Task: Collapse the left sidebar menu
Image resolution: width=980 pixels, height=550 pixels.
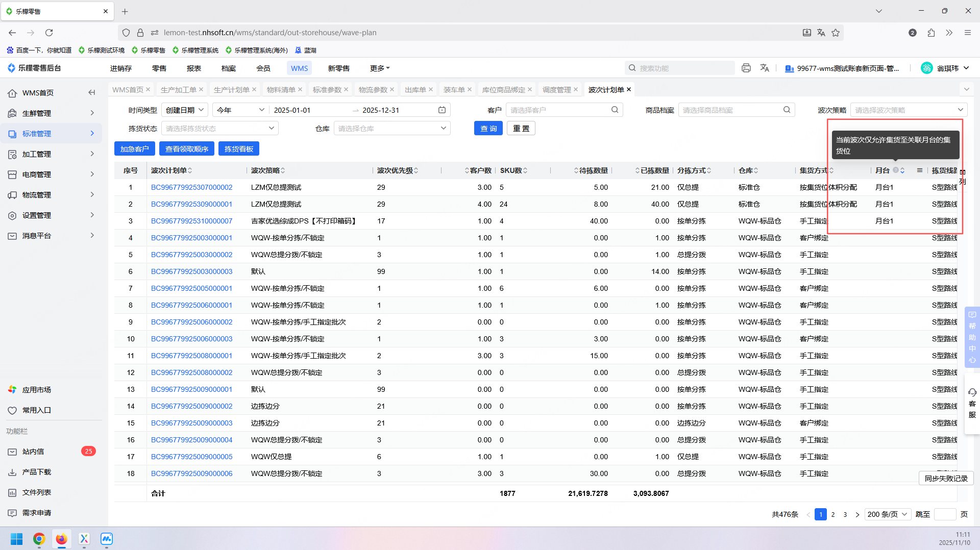Action: 92,92
